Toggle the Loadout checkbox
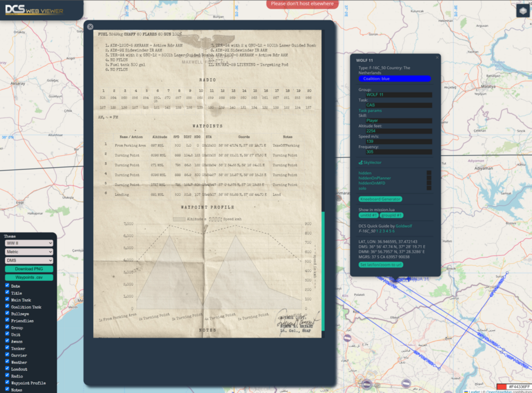 click(x=7, y=368)
